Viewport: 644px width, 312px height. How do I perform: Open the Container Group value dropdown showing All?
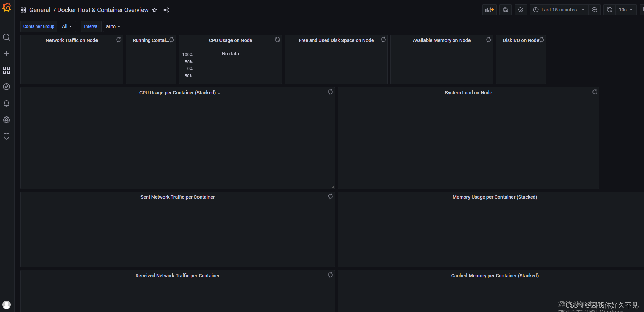67,26
